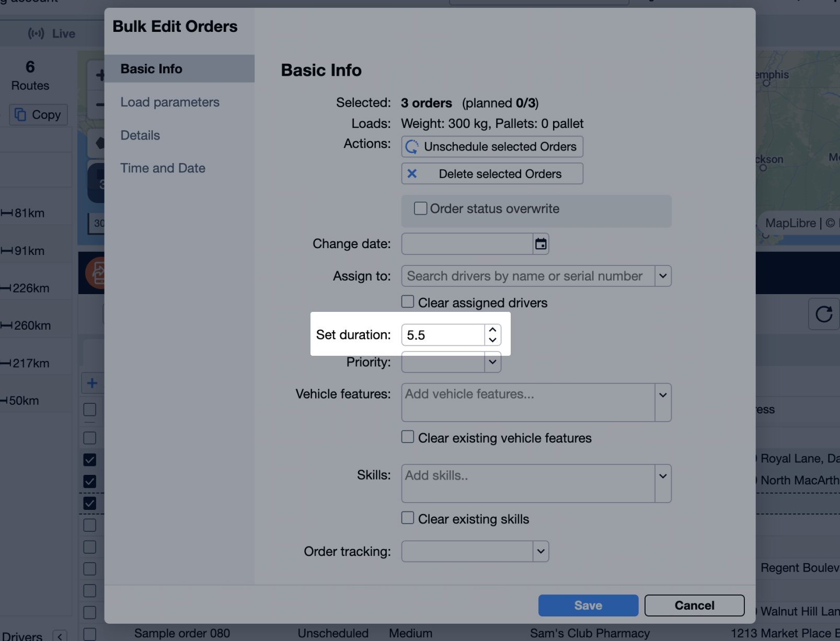Switch to Load parameters section
The height and width of the screenshot is (641, 840).
(170, 102)
